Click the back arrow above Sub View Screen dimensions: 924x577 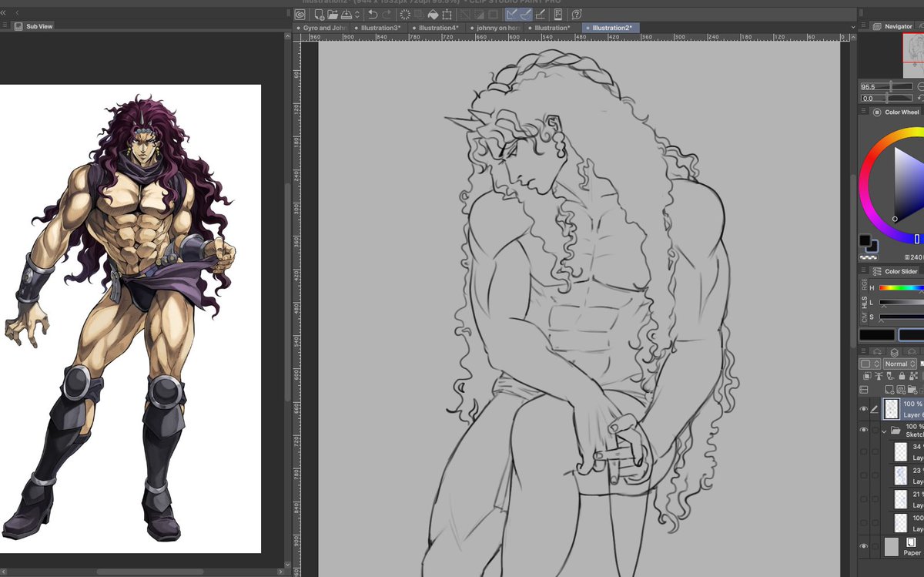(x=18, y=13)
